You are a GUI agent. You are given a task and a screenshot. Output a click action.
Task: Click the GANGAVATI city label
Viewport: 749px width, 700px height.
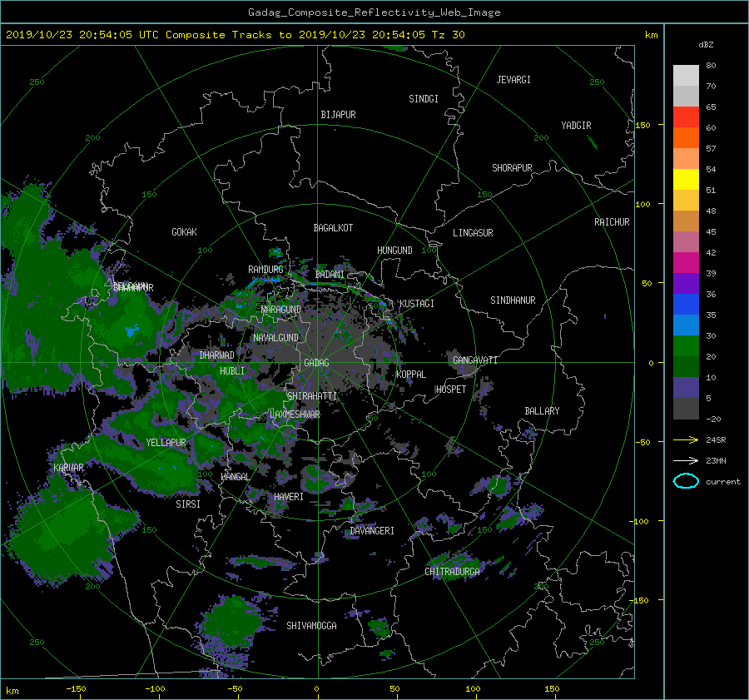click(x=475, y=360)
